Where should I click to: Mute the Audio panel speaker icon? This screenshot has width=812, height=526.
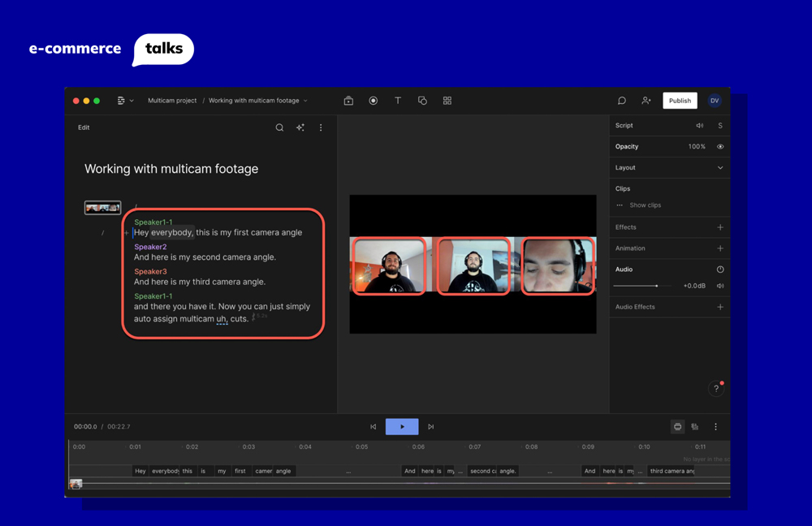(x=720, y=285)
